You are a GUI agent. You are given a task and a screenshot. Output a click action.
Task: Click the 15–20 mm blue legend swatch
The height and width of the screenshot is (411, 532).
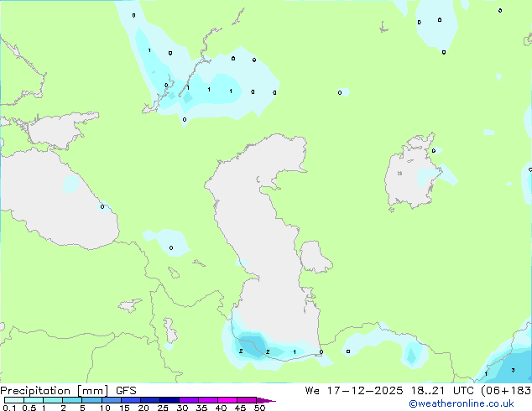(x=131, y=400)
